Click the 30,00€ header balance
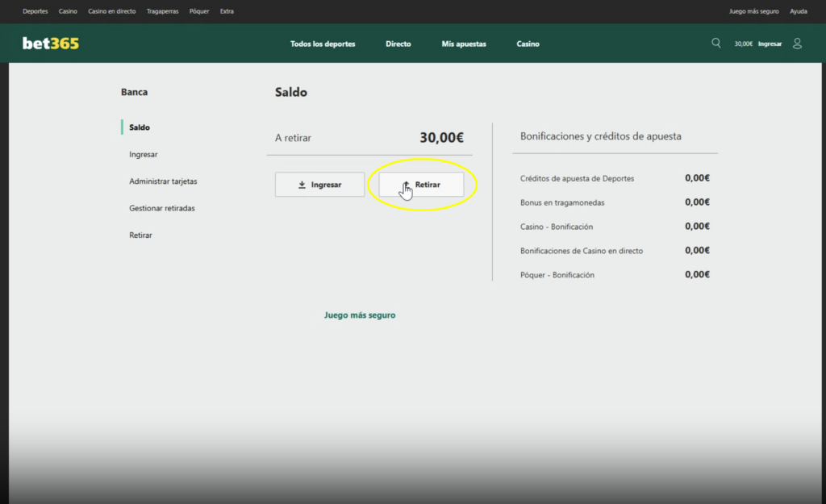826x504 pixels. [743, 44]
